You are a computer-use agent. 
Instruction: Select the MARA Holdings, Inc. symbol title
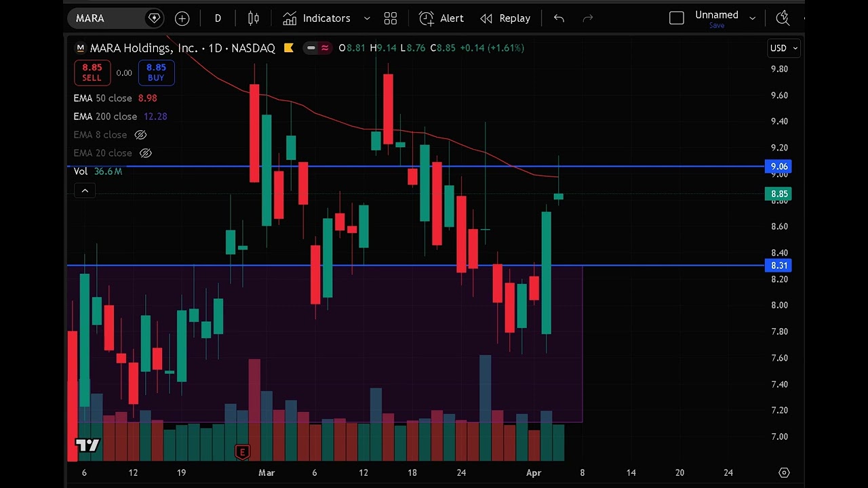(144, 48)
